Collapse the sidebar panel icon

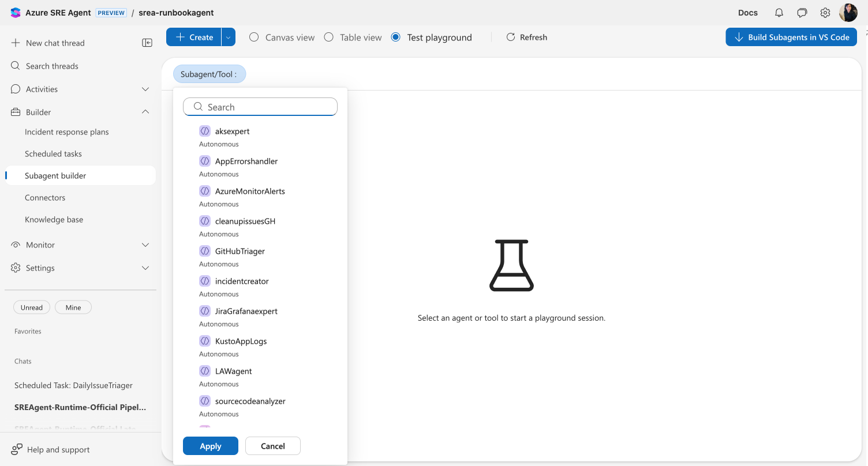[x=147, y=43]
